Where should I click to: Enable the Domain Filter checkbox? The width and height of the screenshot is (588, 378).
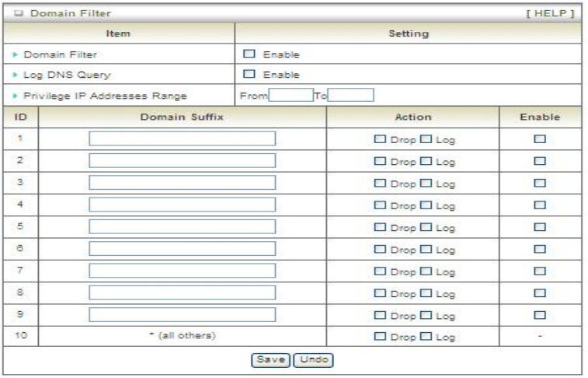(x=248, y=54)
